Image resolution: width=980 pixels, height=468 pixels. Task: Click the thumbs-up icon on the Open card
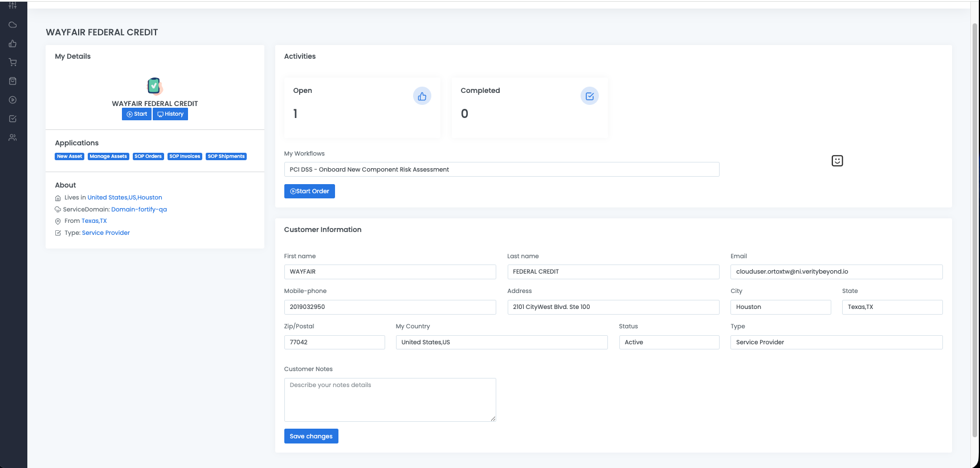click(x=422, y=96)
